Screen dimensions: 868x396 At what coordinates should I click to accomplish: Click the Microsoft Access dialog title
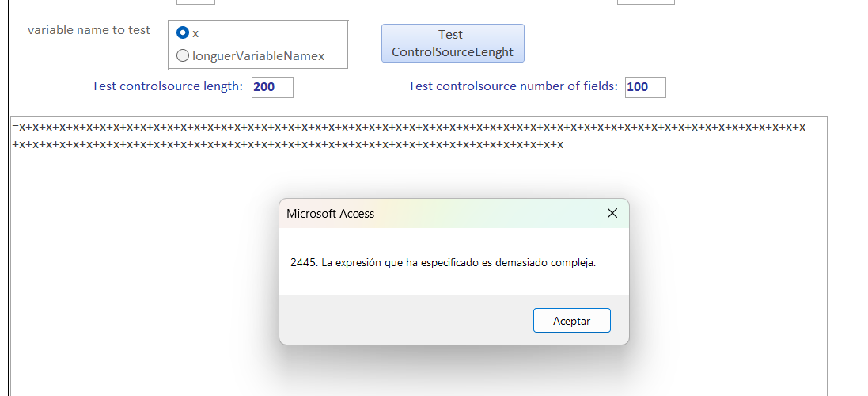[331, 214]
